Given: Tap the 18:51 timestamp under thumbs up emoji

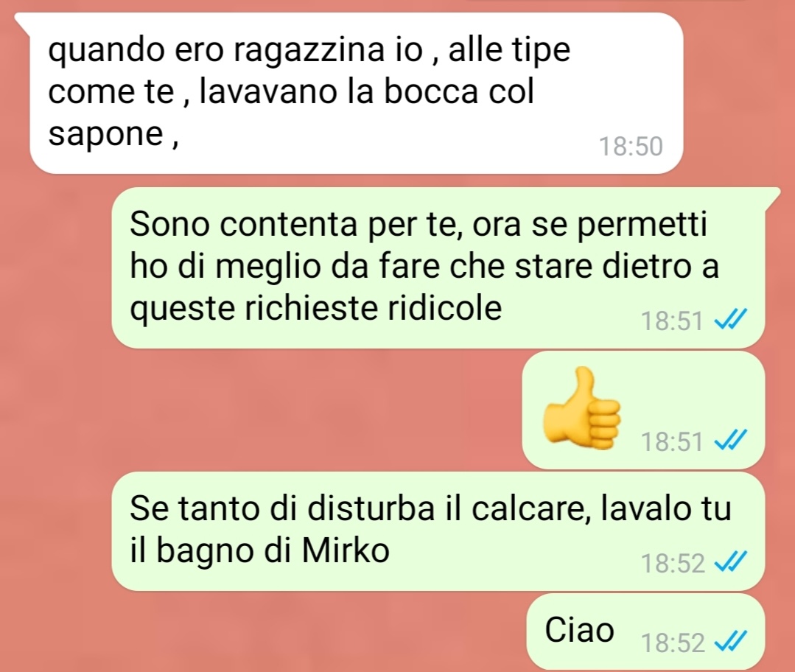Looking at the screenshot, I should (672, 441).
